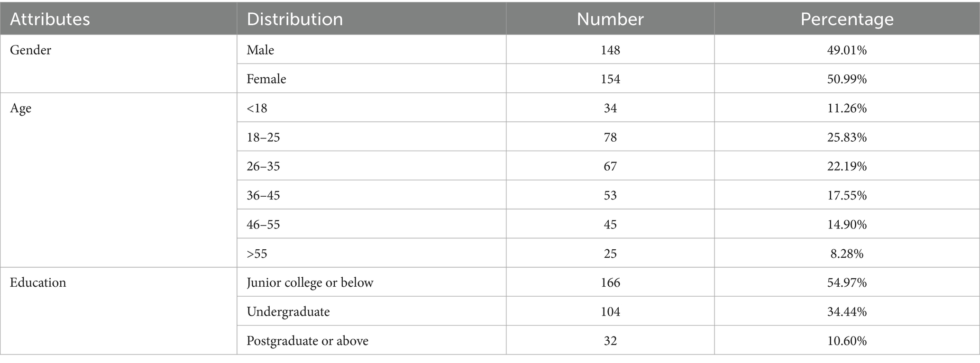980x363 pixels.
Task: Click the Gender attribute cell
Action: click(31, 50)
